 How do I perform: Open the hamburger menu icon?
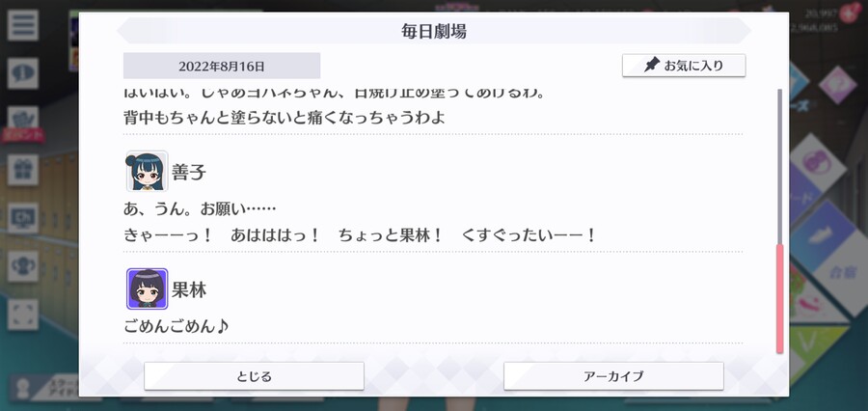23,25
